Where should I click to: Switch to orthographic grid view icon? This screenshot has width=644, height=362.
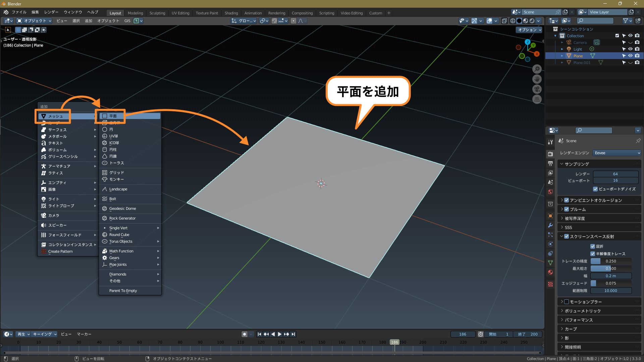537,100
